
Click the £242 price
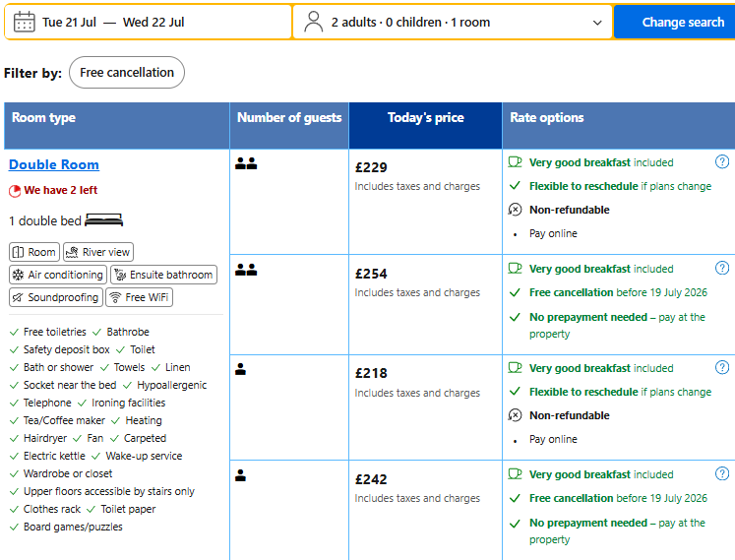(371, 479)
